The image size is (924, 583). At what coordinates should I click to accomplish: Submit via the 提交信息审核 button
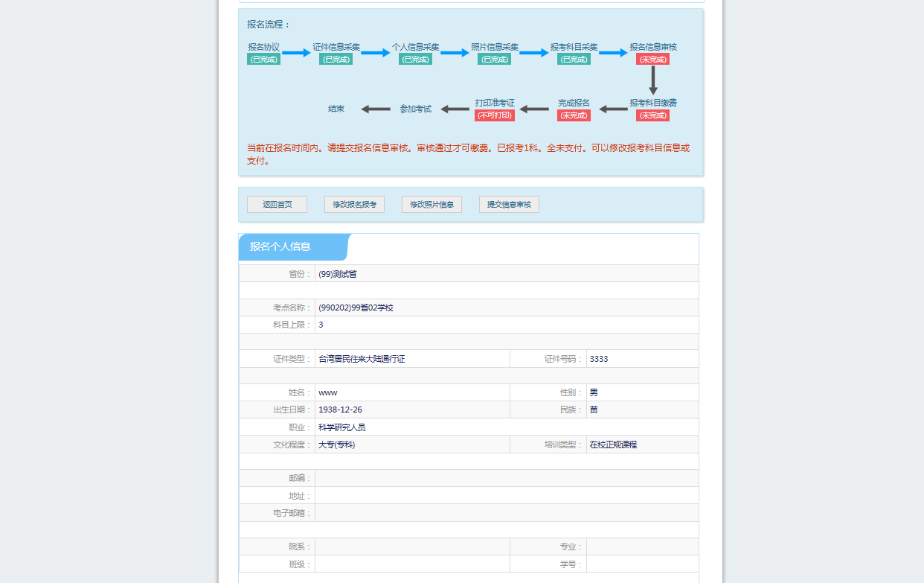pyautogui.click(x=509, y=205)
